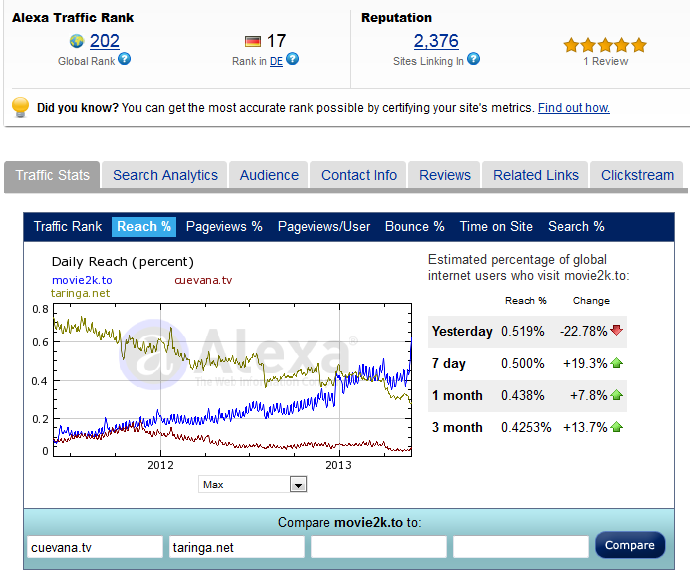Click the 2012 axis label on chart

[x=160, y=465]
